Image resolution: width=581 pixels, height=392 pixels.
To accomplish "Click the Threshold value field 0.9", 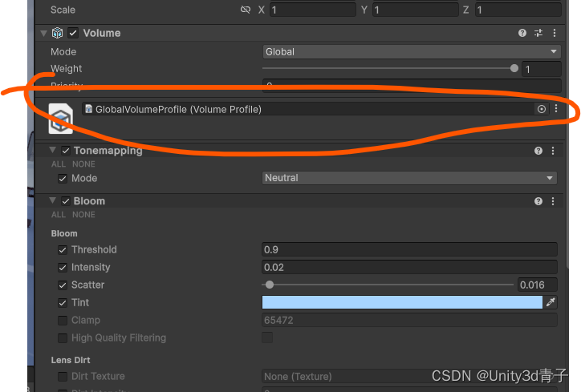I will click(409, 249).
